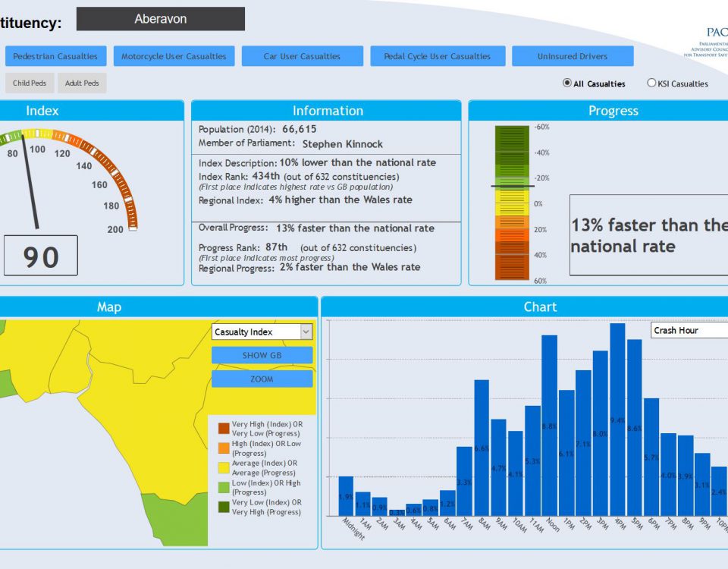The height and width of the screenshot is (569, 728).
Task: Click the Noon bar in the chart
Action: pos(549,426)
